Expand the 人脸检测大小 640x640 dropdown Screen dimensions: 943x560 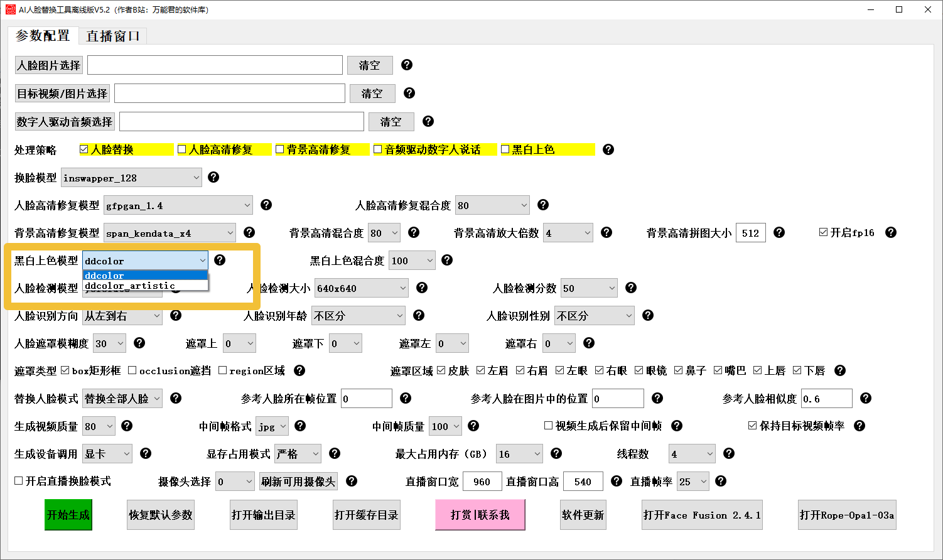click(x=361, y=288)
